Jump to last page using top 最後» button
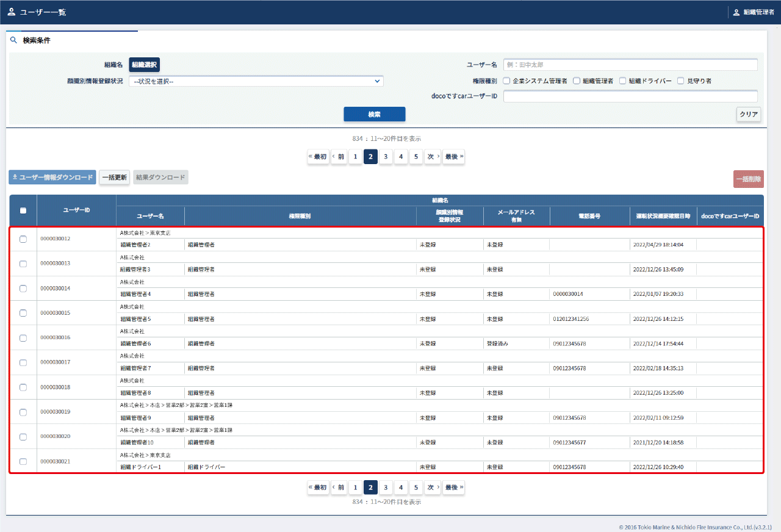 pos(453,157)
